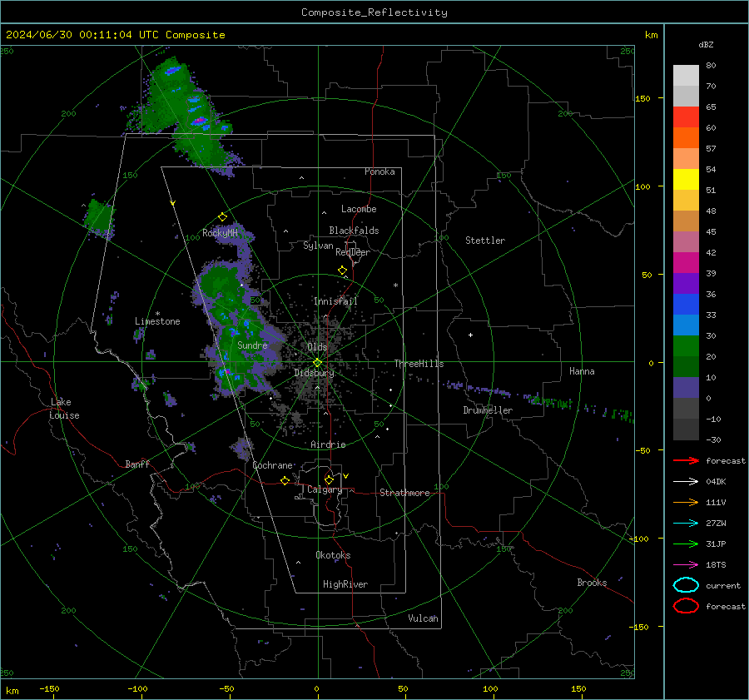Select the bright green 30-20 dBZ swatch
Screen dimensions: 749x700
click(686, 346)
